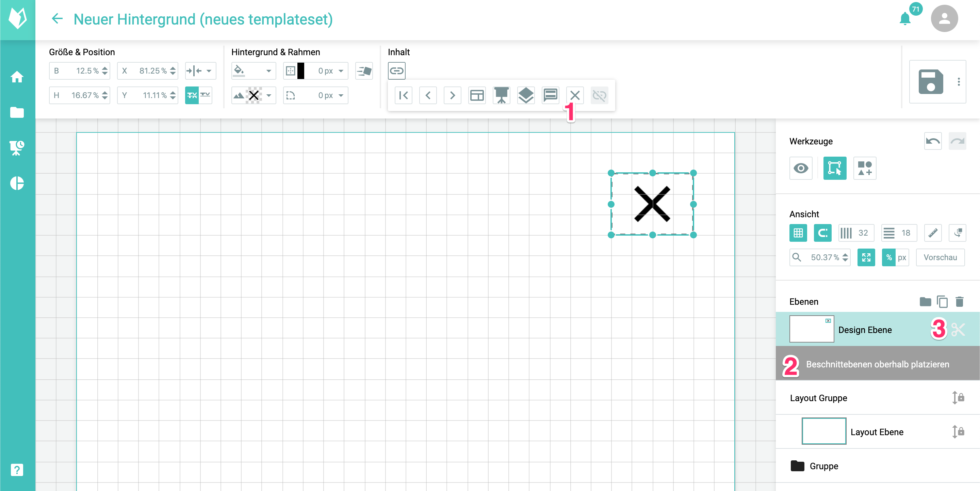Click the Design Ebene thumbnail

[812, 329]
